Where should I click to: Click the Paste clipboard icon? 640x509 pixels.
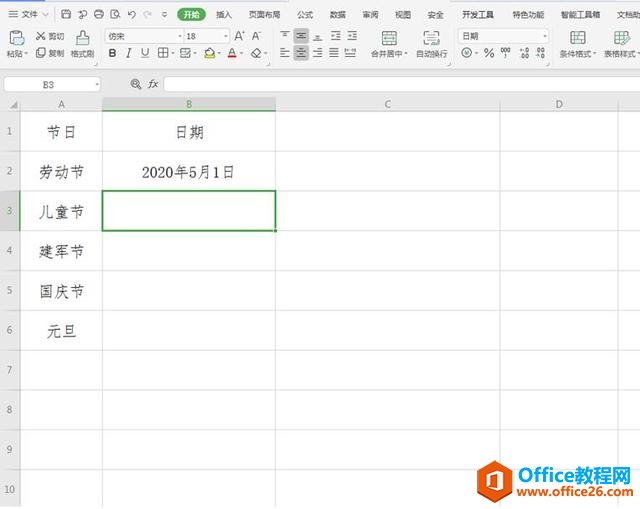pos(17,38)
